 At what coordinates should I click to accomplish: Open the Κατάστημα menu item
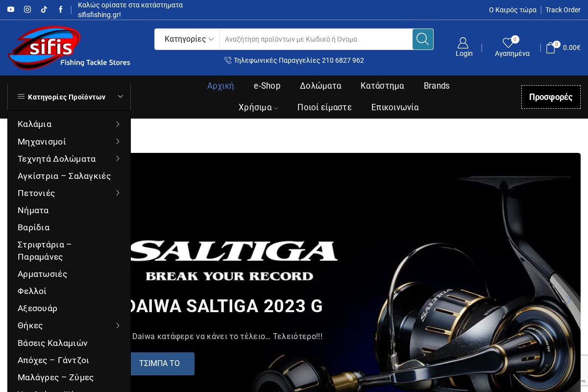pos(382,86)
